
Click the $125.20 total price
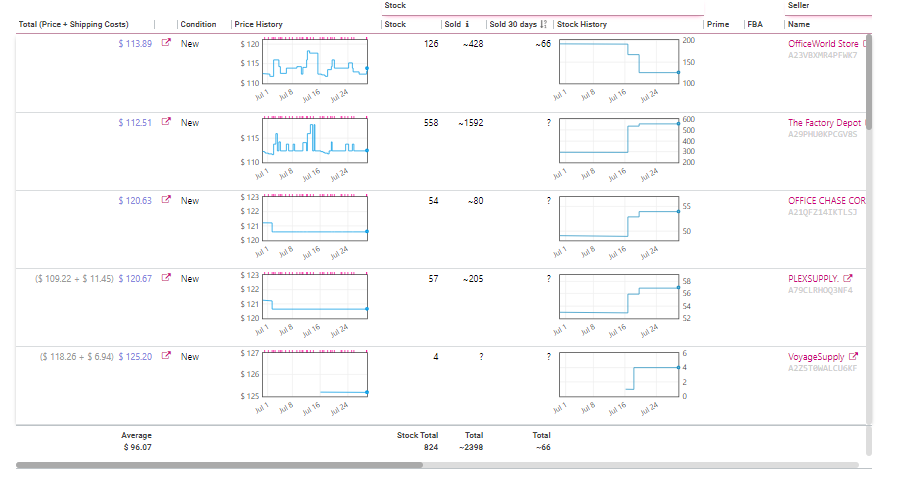pyautogui.click(x=135, y=357)
